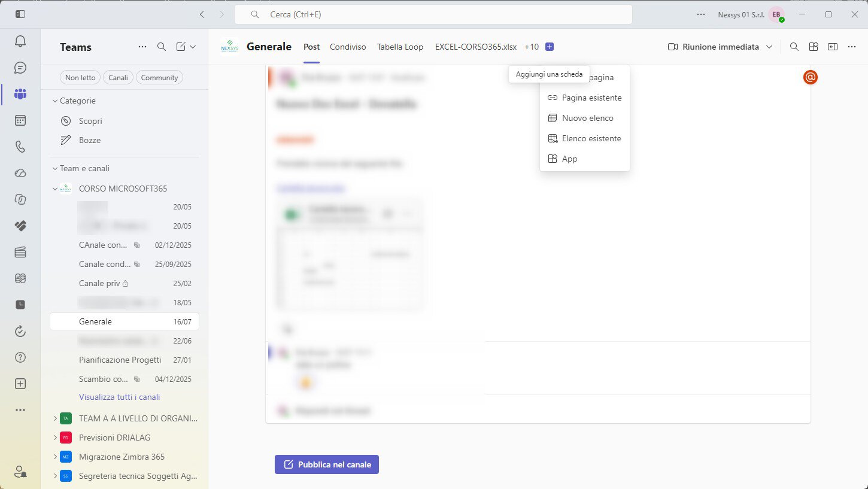The image size is (868, 489).
Task: Show the +10 overflow tabs
Action: [x=532, y=47]
